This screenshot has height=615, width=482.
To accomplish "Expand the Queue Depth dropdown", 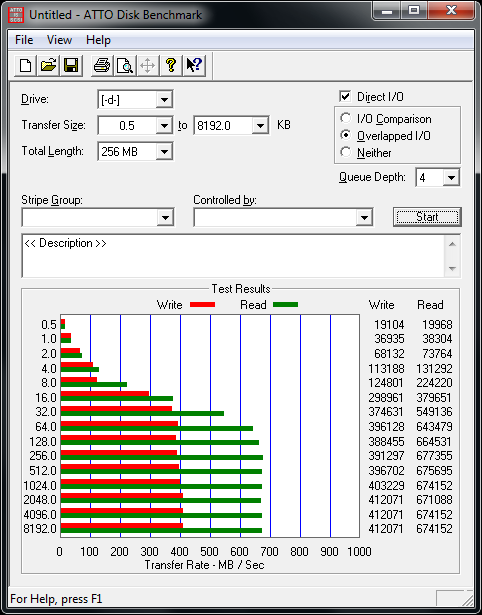I will 451,178.
